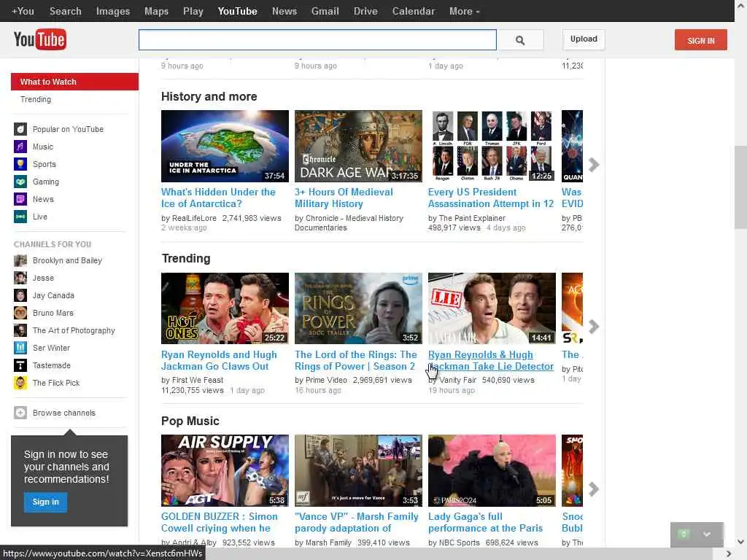Click the Browse channels link text
747x560 pixels.
(64, 413)
